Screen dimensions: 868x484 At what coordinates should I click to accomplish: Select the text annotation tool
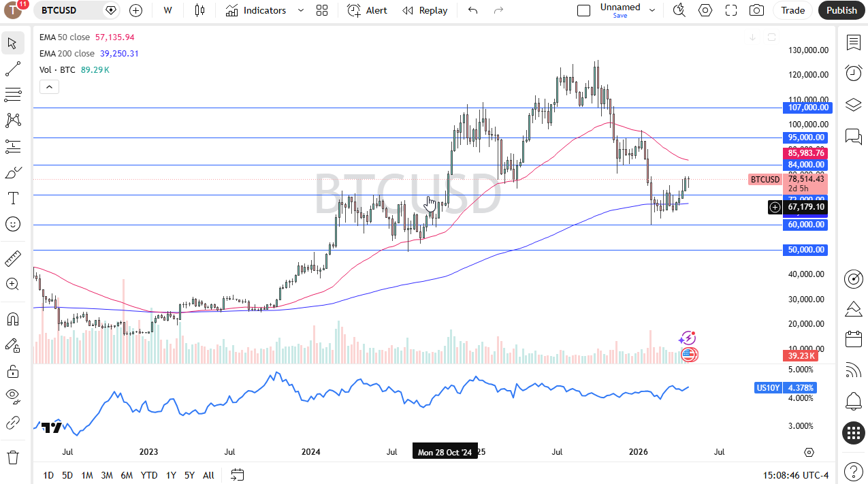(x=12, y=198)
